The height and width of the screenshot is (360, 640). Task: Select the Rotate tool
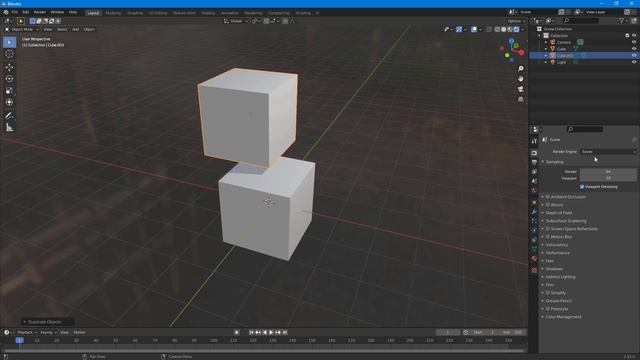(9, 79)
